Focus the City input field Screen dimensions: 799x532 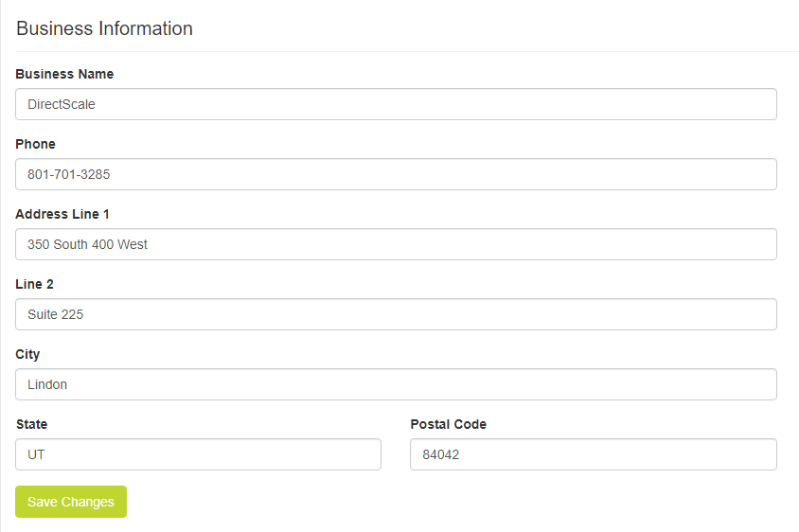[396, 384]
